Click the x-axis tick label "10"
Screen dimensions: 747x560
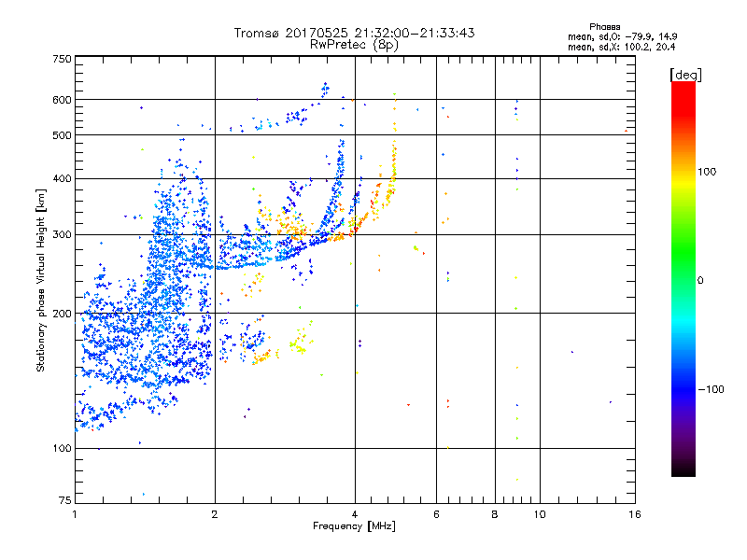coord(540,514)
